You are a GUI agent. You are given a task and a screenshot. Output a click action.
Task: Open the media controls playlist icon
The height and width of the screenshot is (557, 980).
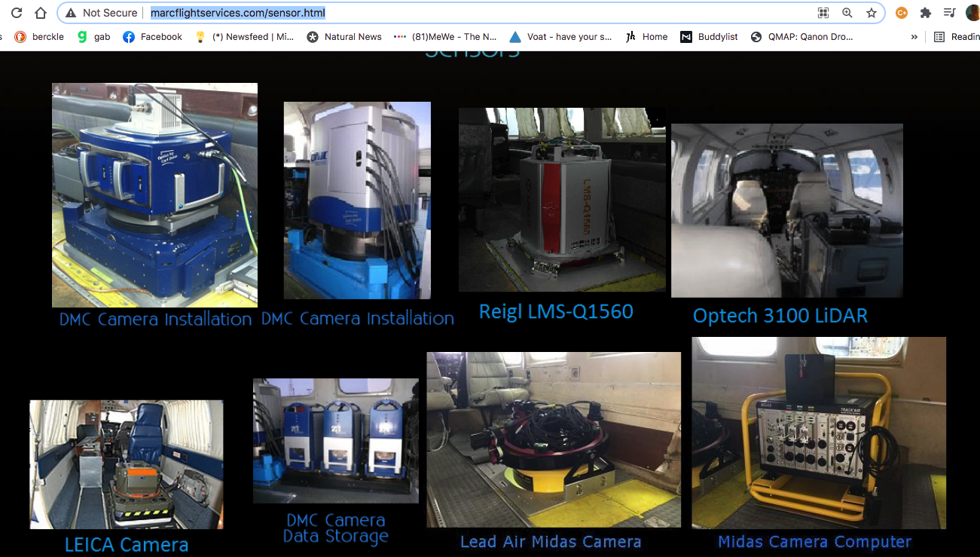950,13
